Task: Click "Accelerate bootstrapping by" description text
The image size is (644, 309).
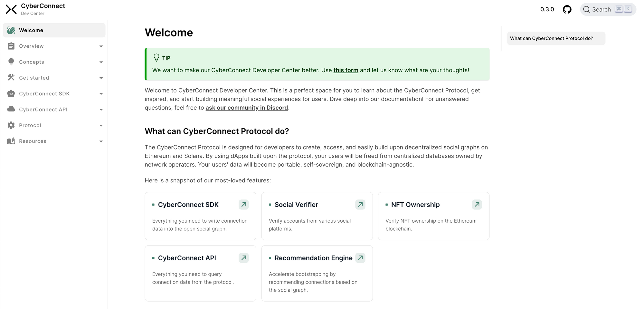Action: (x=302, y=274)
